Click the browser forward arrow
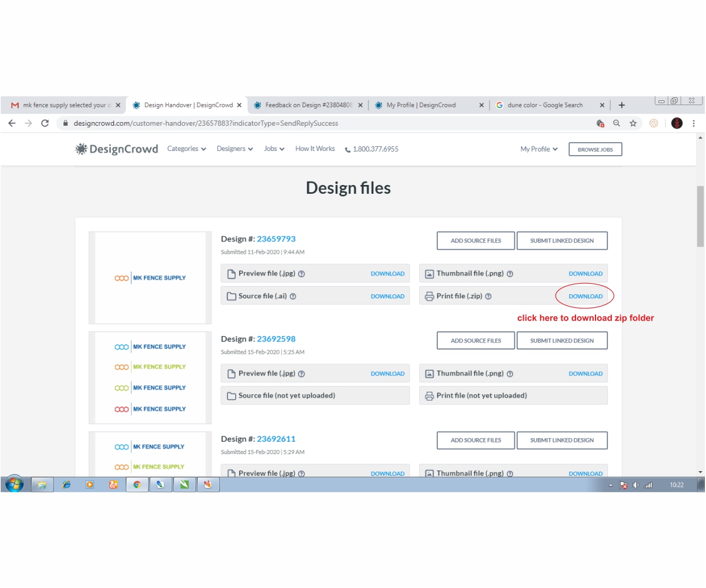The width and height of the screenshot is (706, 588). (x=28, y=123)
